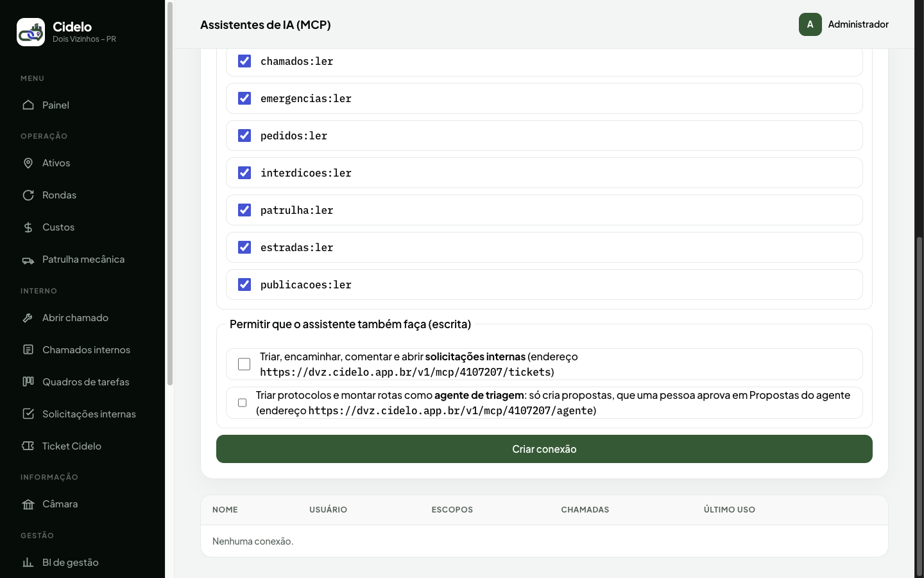Click the CHAMADAS column header
This screenshot has height=578, width=924.
(x=585, y=510)
